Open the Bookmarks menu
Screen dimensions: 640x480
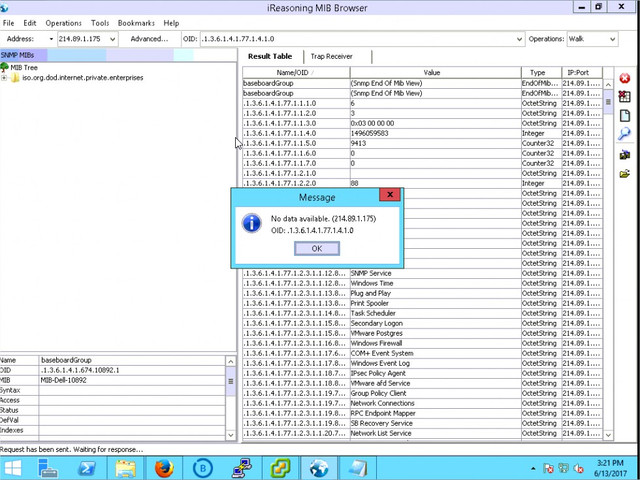coord(136,23)
